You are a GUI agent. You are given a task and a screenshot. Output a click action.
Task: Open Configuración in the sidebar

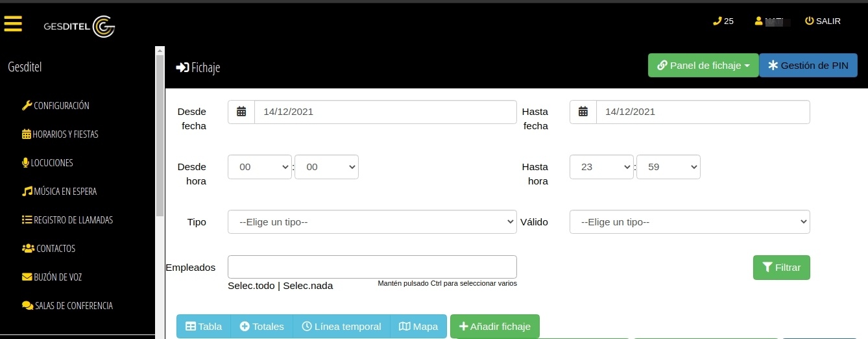(56, 106)
